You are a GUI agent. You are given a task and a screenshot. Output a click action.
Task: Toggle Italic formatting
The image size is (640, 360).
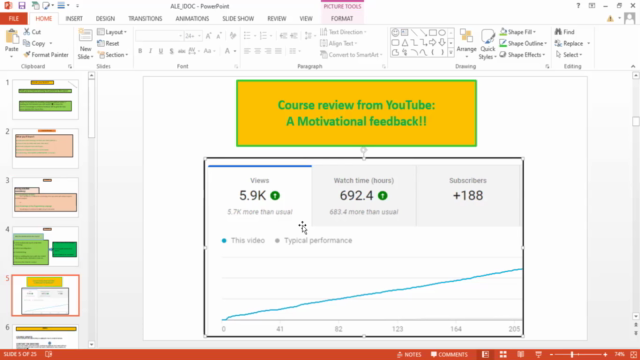[x=150, y=51]
